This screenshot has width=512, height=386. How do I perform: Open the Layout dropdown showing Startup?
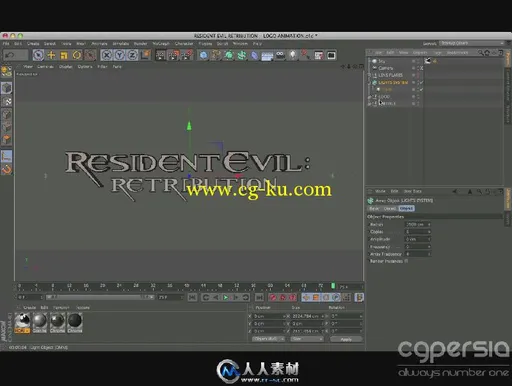[471, 43]
